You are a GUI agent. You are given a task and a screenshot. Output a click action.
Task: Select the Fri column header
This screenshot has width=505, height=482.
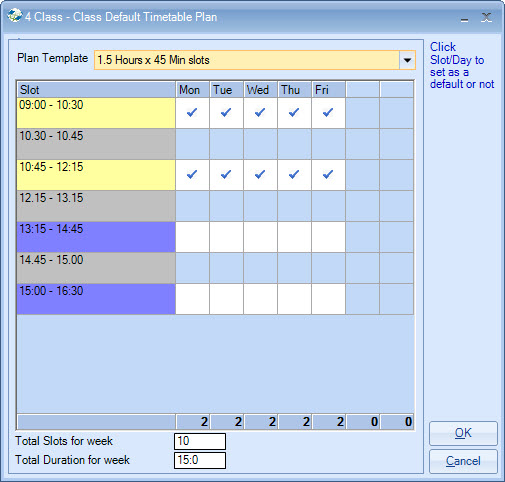(328, 90)
